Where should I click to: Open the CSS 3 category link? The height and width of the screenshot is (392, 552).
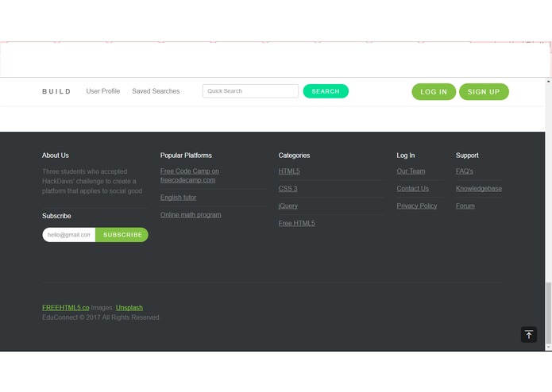click(288, 188)
